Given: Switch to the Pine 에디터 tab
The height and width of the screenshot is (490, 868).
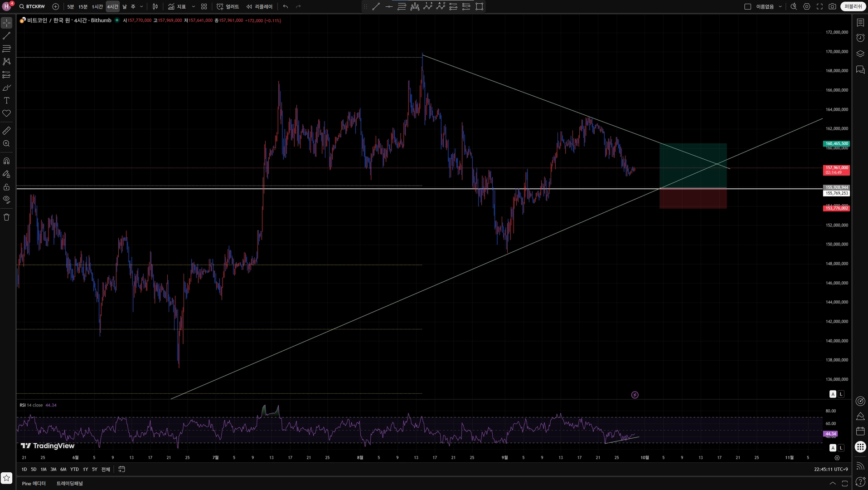Looking at the screenshot, I should (34, 483).
